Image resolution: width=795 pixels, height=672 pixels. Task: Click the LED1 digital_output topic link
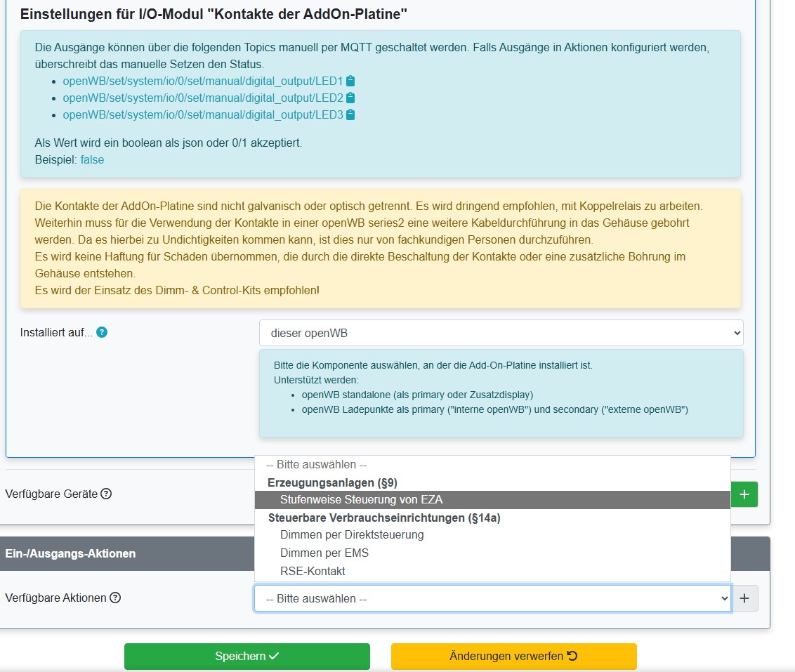tap(203, 81)
